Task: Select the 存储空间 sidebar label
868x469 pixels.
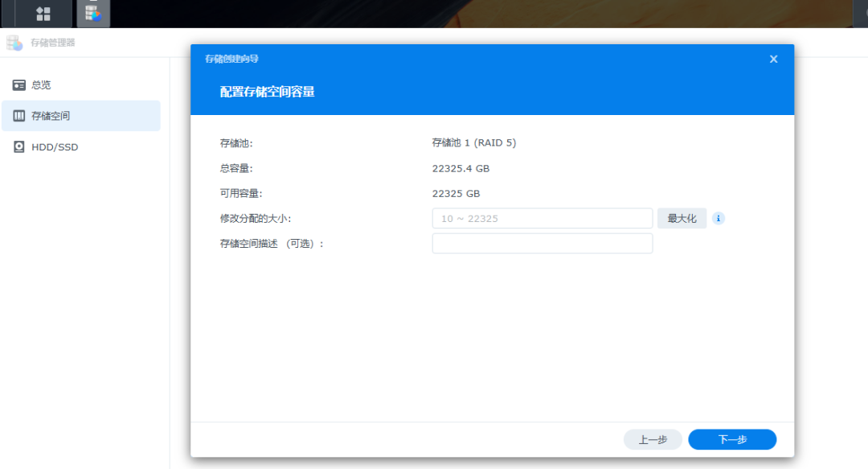Action: [x=51, y=116]
